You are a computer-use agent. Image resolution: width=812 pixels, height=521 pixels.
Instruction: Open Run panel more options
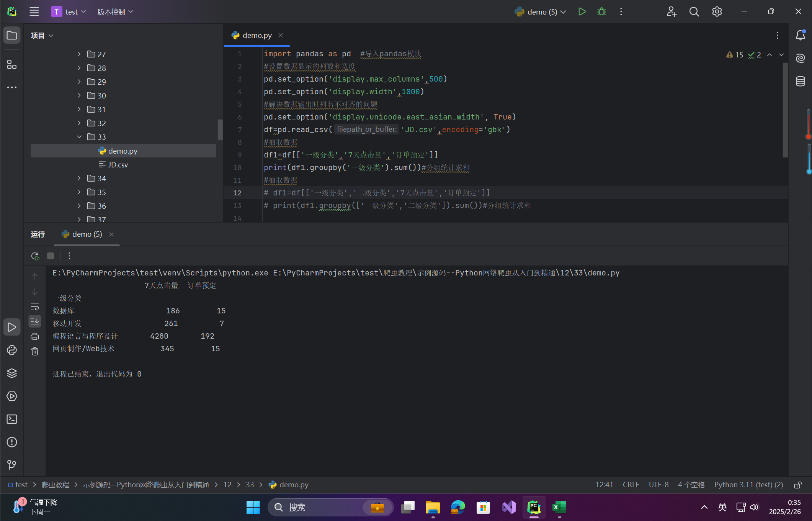[x=69, y=256]
